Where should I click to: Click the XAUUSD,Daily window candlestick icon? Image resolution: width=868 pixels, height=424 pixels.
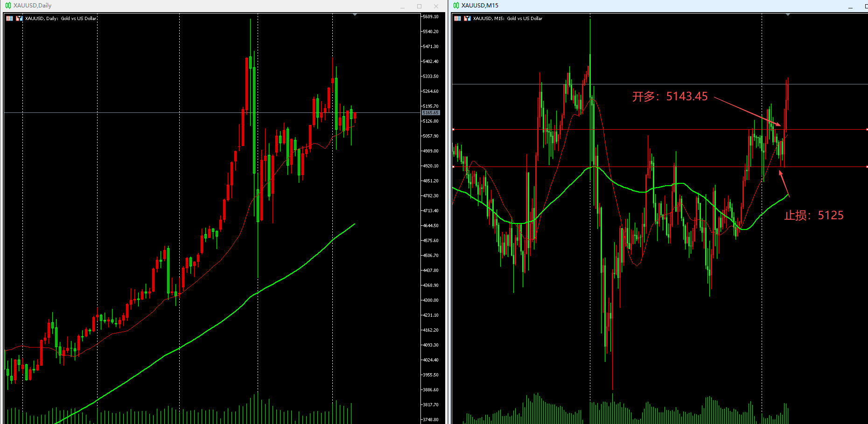click(x=8, y=6)
